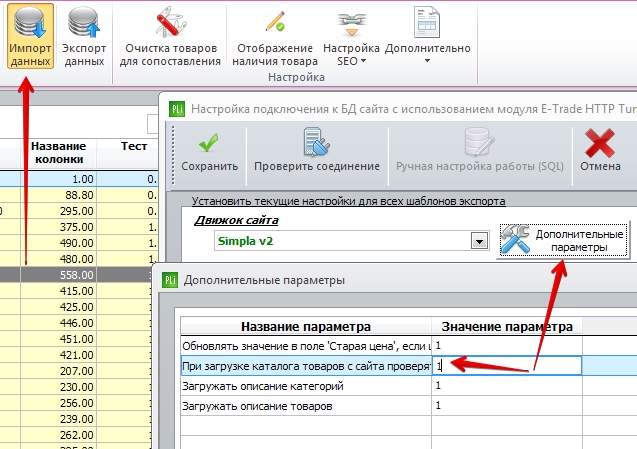Click the PLi icon of Настройка подключения window

coord(177,109)
